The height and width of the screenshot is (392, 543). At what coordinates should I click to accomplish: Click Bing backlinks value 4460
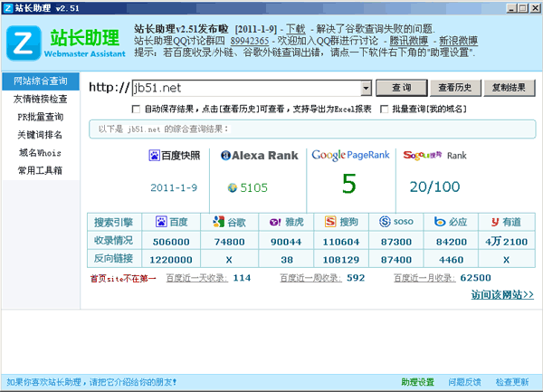point(452,260)
